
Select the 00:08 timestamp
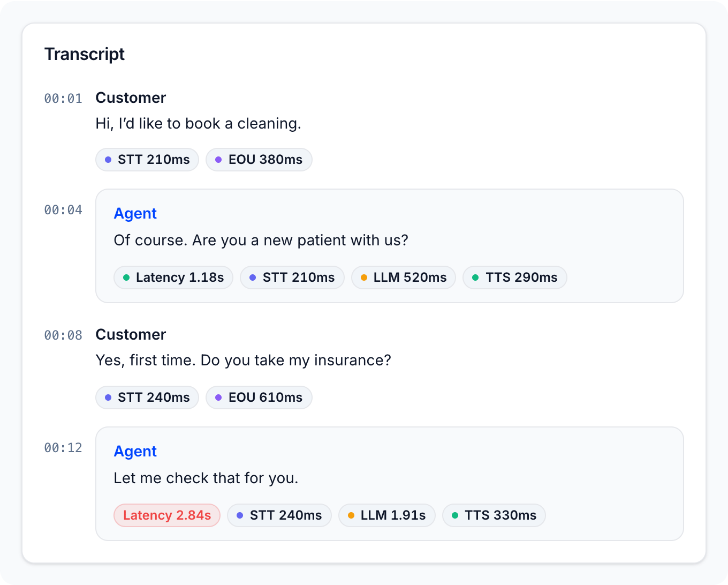pos(63,335)
